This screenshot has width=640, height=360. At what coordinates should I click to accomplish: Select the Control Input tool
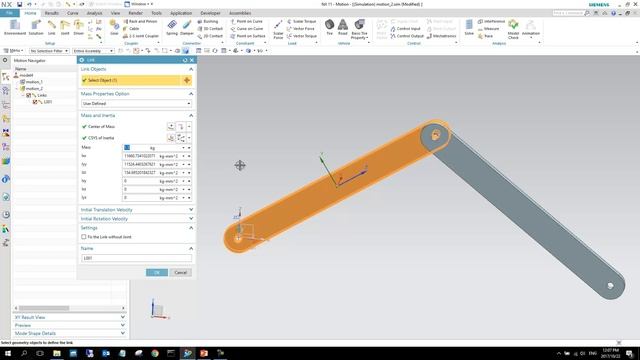coord(405,29)
